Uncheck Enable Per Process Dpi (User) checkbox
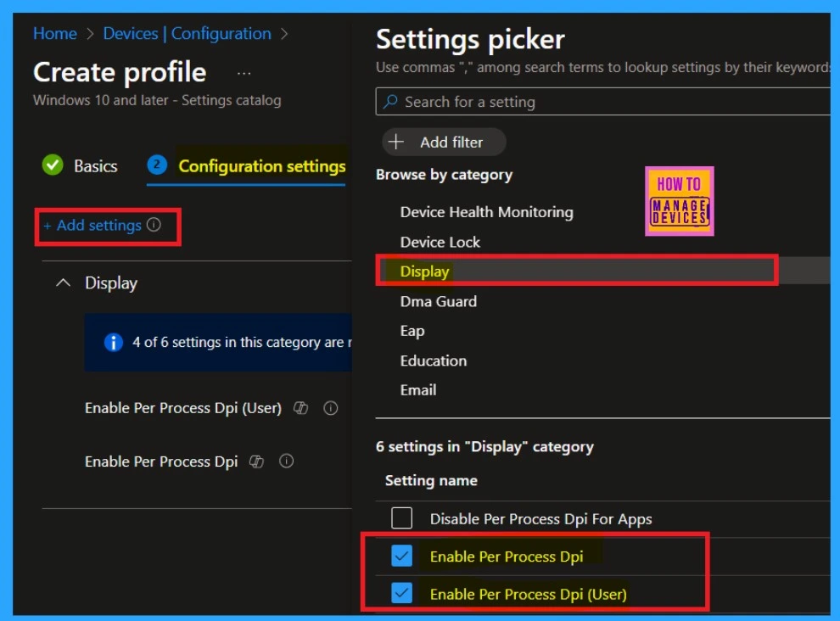The height and width of the screenshot is (621, 840). 402,593
